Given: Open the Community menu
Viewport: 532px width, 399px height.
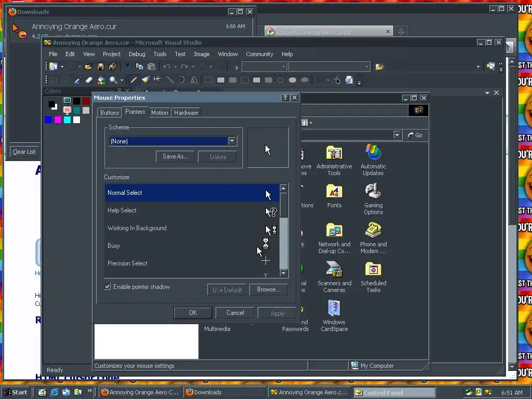Looking at the screenshot, I should pyautogui.click(x=260, y=54).
